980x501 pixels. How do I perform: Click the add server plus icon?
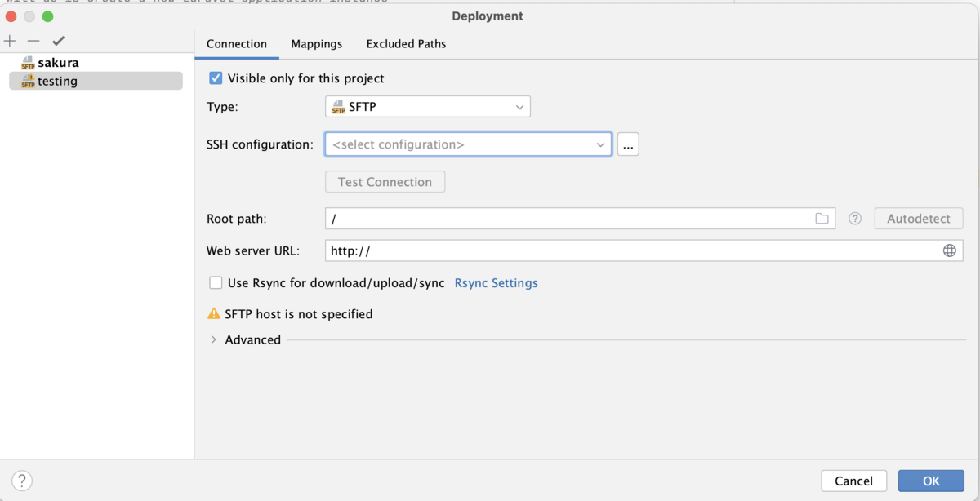click(x=10, y=41)
